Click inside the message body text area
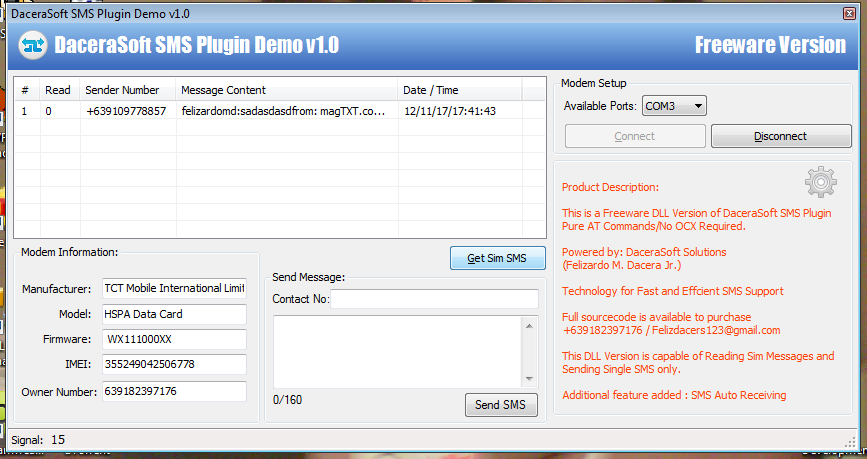 (398, 352)
